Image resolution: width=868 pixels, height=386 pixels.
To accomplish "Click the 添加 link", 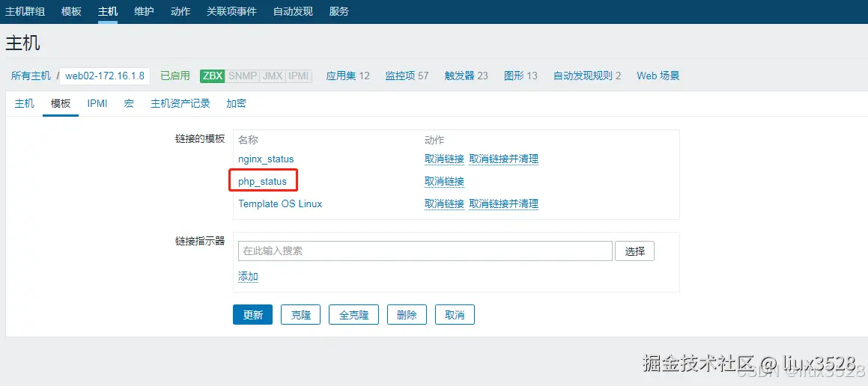I will point(248,277).
